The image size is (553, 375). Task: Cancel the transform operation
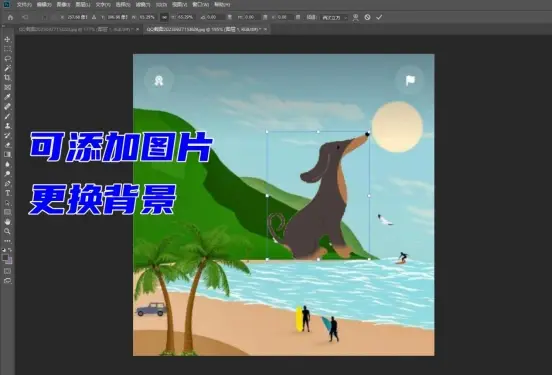click(x=367, y=17)
